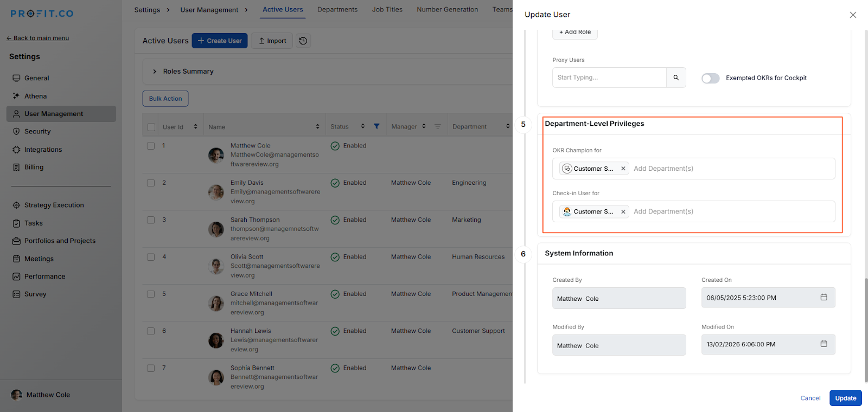Click the Update button
The width and height of the screenshot is (868, 412).
tap(845, 398)
